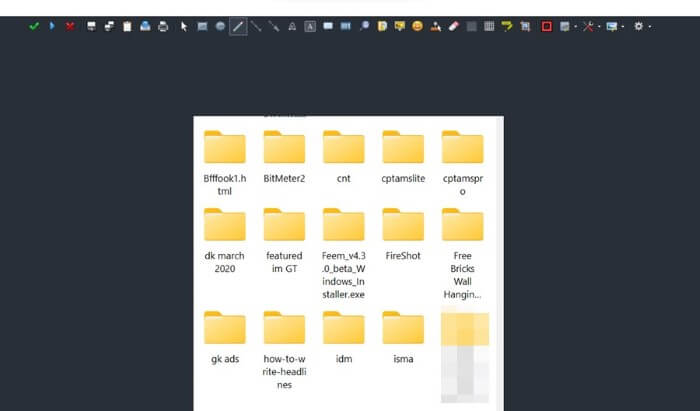700x411 pixels.
Task: Select the magnifier zoom tool
Action: coord(364,26)
